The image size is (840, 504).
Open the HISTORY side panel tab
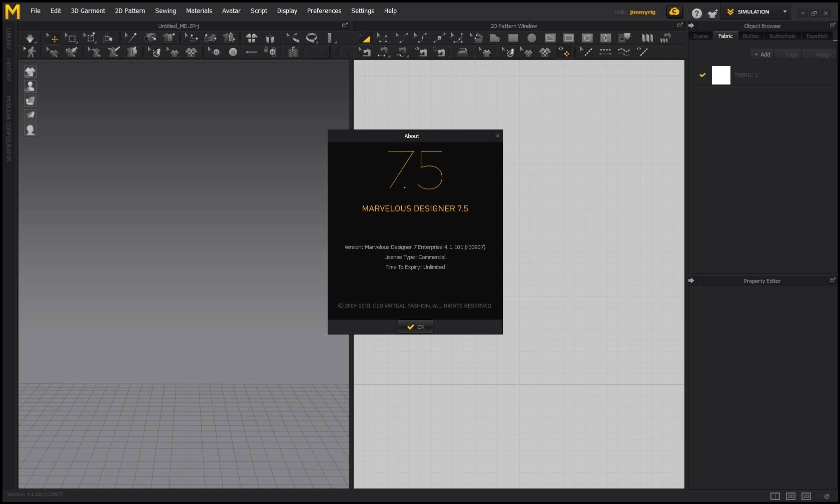9,70
